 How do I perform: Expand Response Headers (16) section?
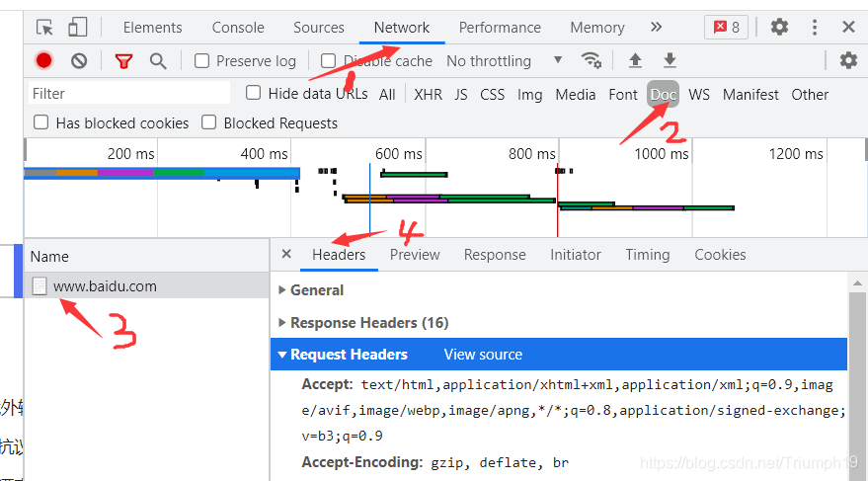click(281, 322)
